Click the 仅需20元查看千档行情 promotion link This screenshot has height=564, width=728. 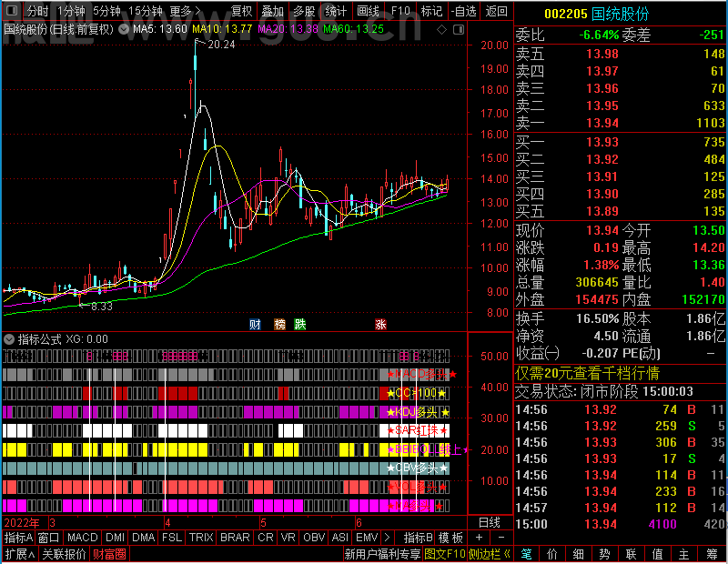pyautogui.click(x=587, y=373)
